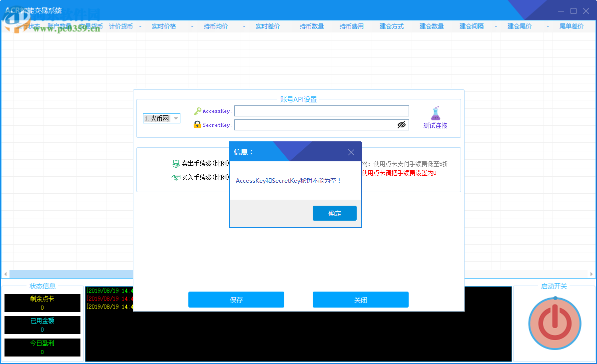Screen dimensions: 597x364
Task: Click the AccessKey input field
Action: tap(321, 110)
